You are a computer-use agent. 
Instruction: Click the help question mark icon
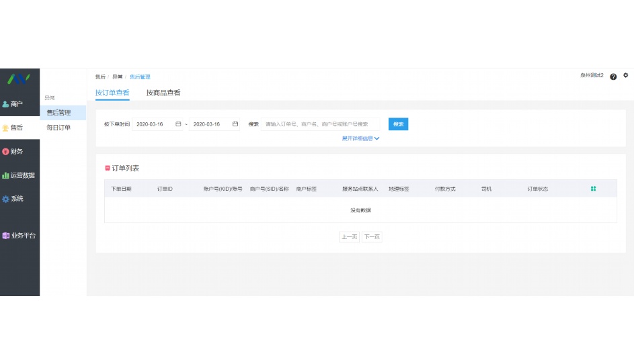pyautogui.click(x=613, y=77)
